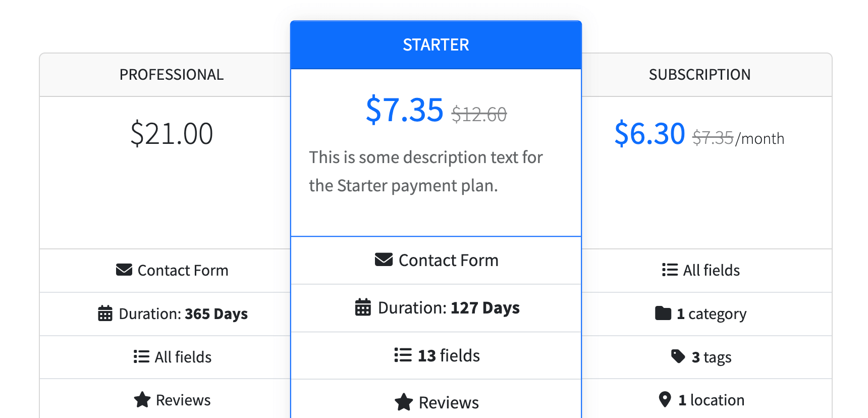This screenshot has height=418, width=868.
Task: Click the map pin icon beside 1 location
Action: [x=665, y=400]
